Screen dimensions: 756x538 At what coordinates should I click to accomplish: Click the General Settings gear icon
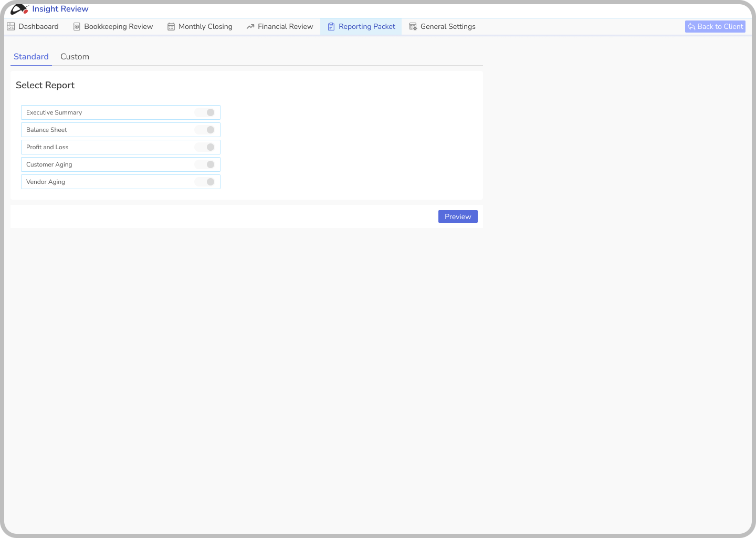pos(413,26)
